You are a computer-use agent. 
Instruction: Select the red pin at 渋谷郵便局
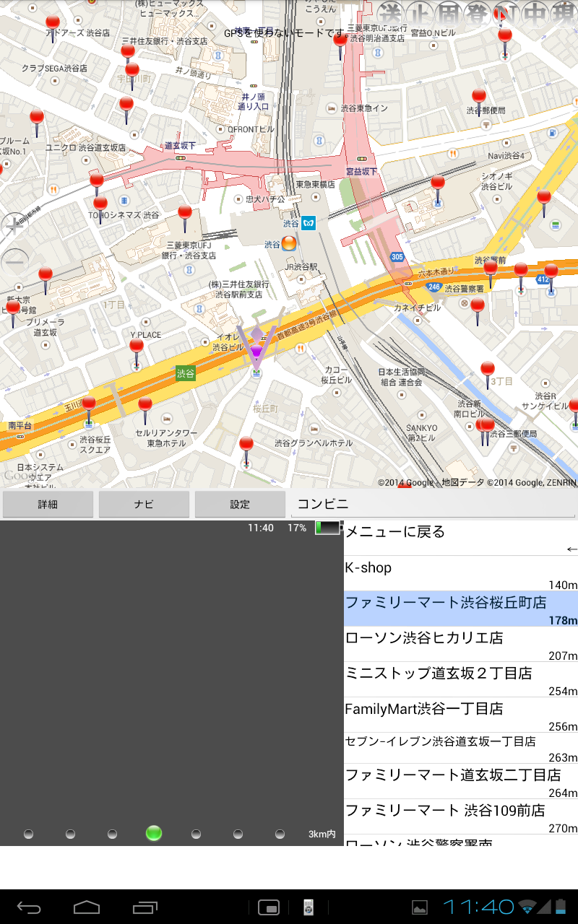[479, 102]
